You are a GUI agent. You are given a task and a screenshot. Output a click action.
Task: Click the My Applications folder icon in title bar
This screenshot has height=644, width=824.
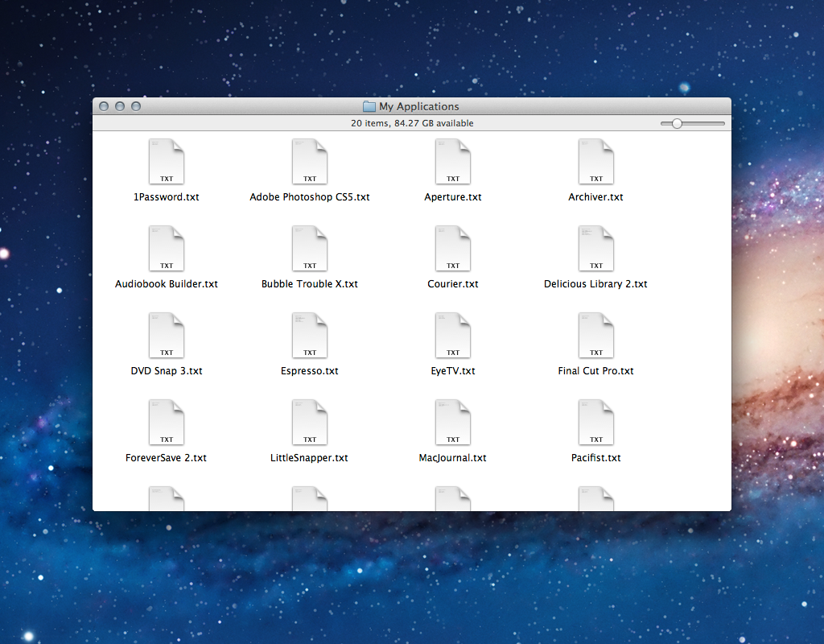(369, 106)
